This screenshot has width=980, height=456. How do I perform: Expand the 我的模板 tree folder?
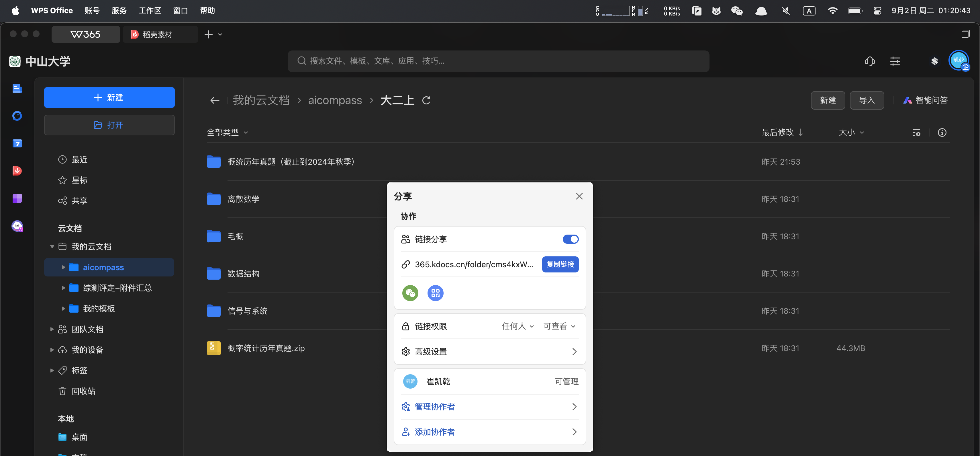point(64,308)
